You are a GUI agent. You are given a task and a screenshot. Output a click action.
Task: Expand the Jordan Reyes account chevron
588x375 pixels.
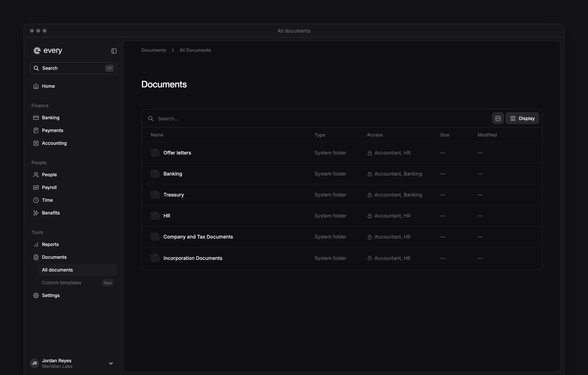click(x=111, y=363)
